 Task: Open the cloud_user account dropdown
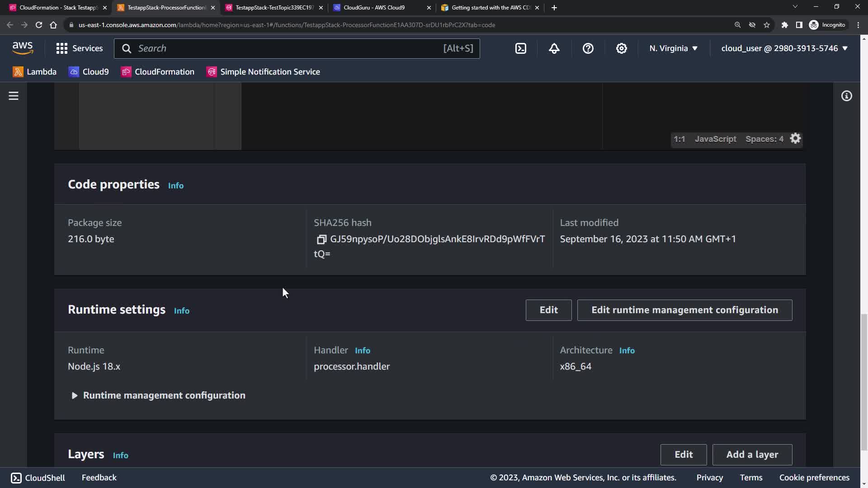(x=784, y=48)
